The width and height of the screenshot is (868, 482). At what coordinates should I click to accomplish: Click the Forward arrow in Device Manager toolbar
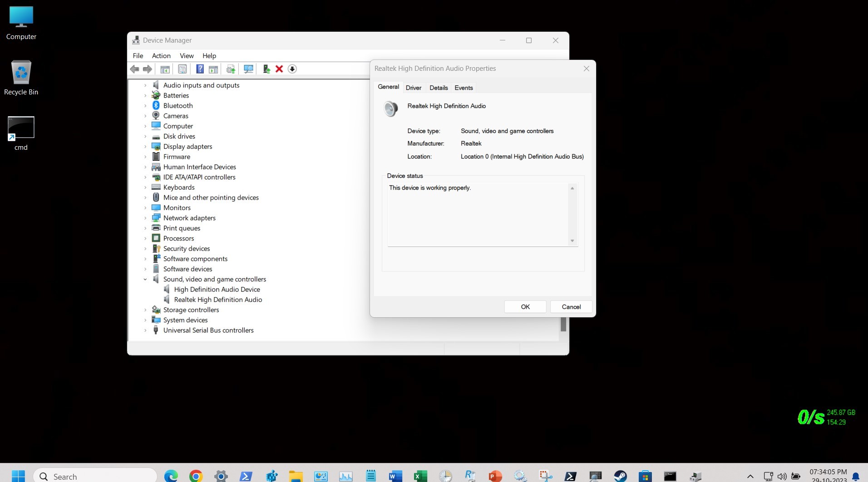click(148, 69)
